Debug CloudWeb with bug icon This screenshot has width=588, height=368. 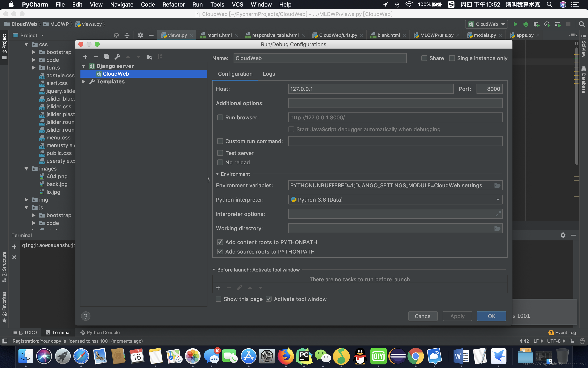tap(526, 24)
